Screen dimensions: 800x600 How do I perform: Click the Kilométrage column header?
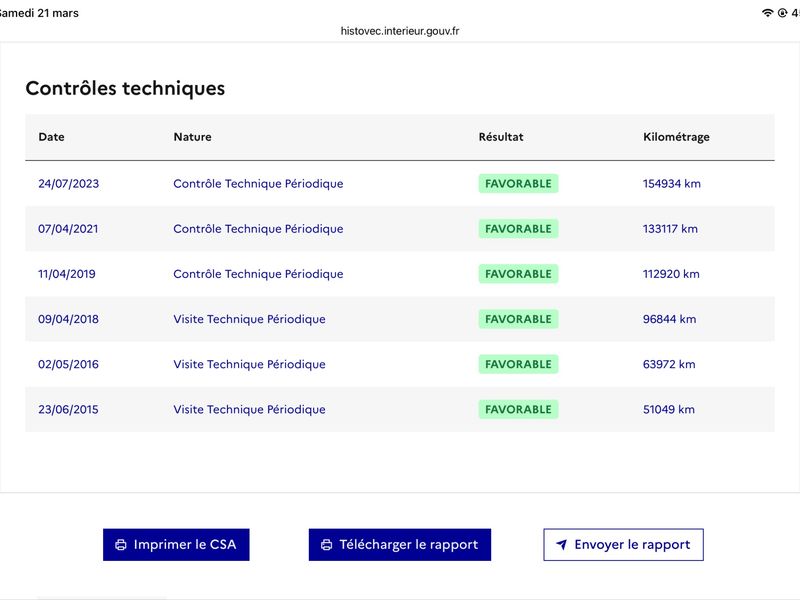click(676, 137)
